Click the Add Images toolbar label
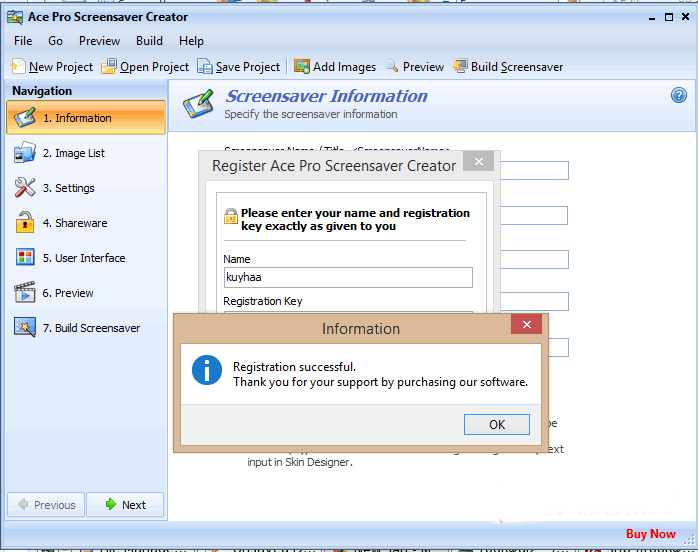Image resolution: width=698 pixels, height=552 pixels. click(x=344, y=67)
